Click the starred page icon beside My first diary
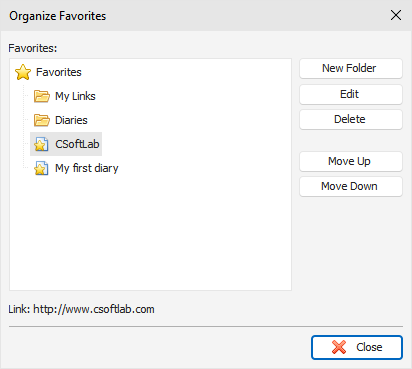This screenshot has width=412, height=369. coord(41,168)
